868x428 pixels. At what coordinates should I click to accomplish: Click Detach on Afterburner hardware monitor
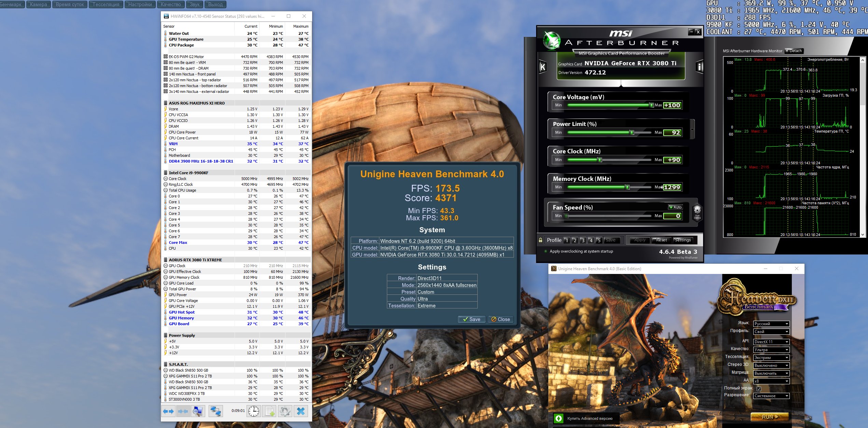pos(794,51)
